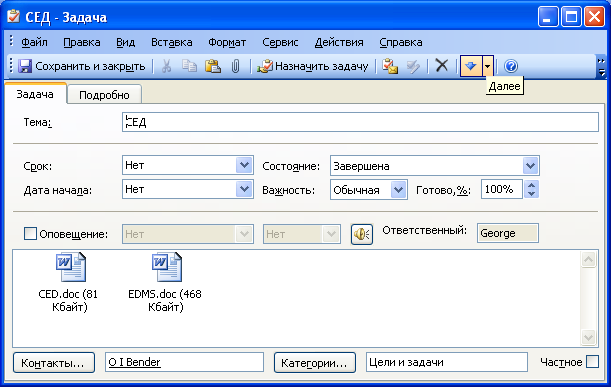Switch to the Подробно tab
The width and height of the screenshot is (611, 387).
104,95
